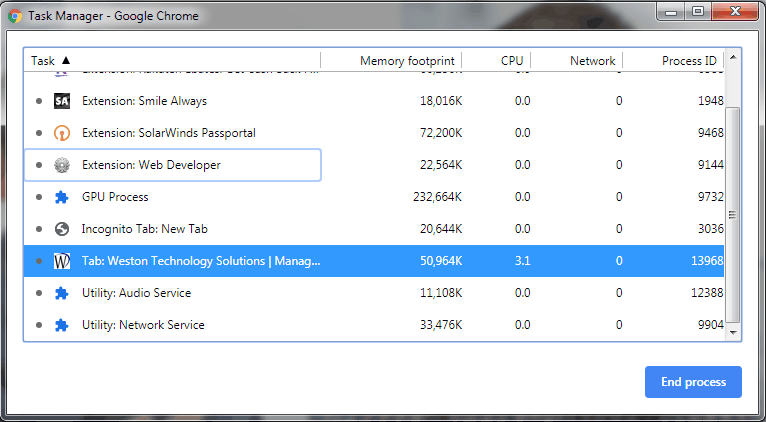Click the End process button
The height and width of the screenshot is (422, 766).
point(693,382)
